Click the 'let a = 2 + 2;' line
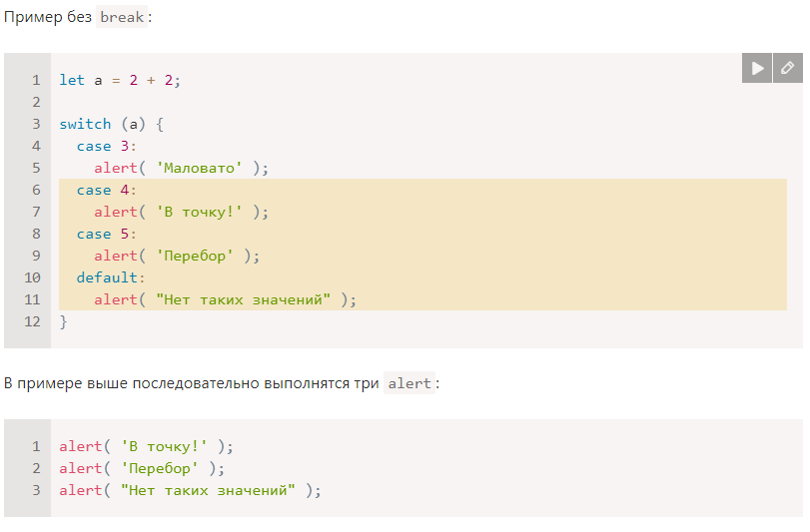The height and width of the screenshot is (532, 810). pyautogui.click(x=120, y=81)
